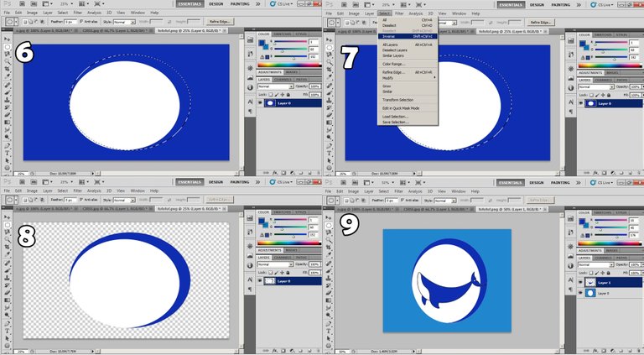Switch to Design workspace in screenshot 6
Screen dimensions: 644x355
click(x=216, y=3)
